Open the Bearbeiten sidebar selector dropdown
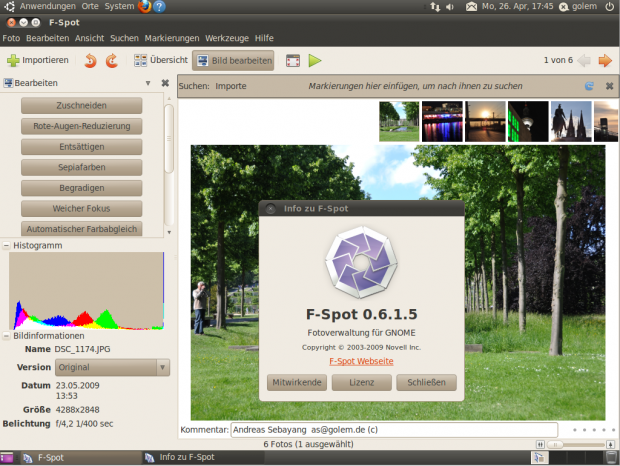The image size is (620, 466). 148,83
